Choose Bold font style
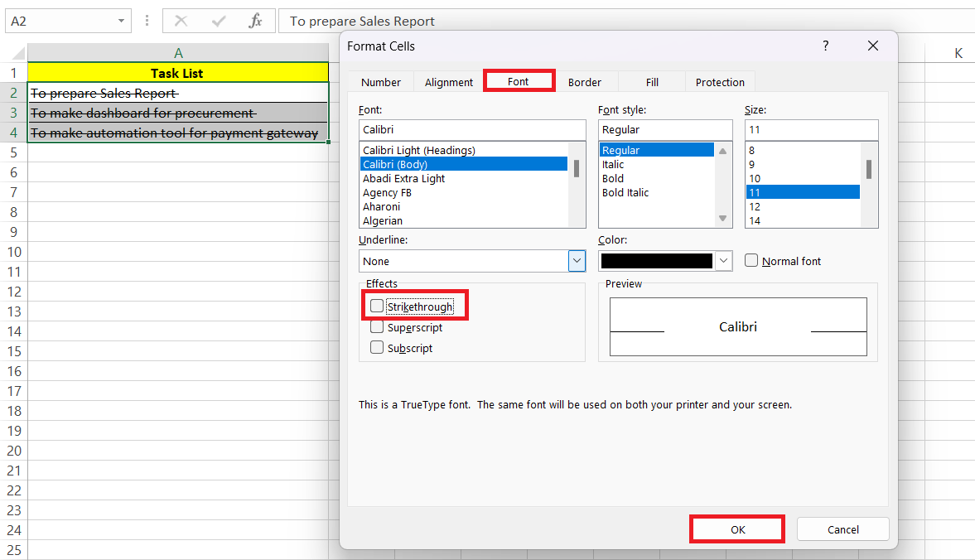The image size is (975, 560). (x=657, y=178)
